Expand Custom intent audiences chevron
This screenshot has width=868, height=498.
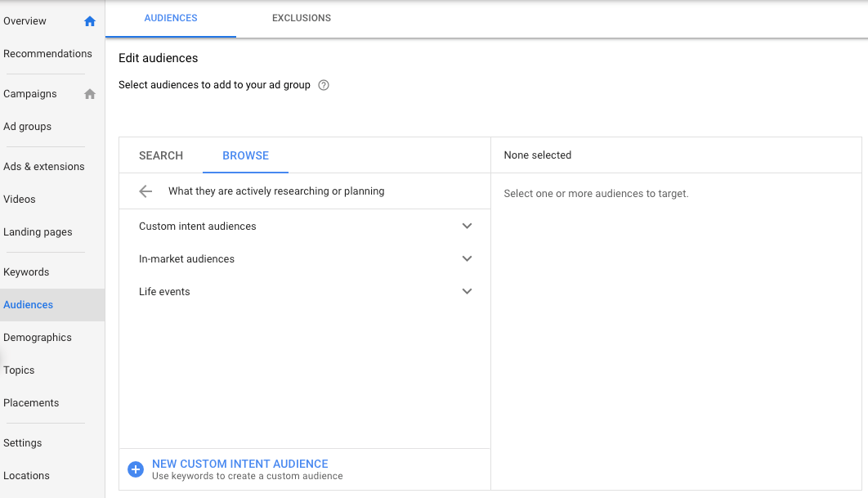(x=467, y=227)
